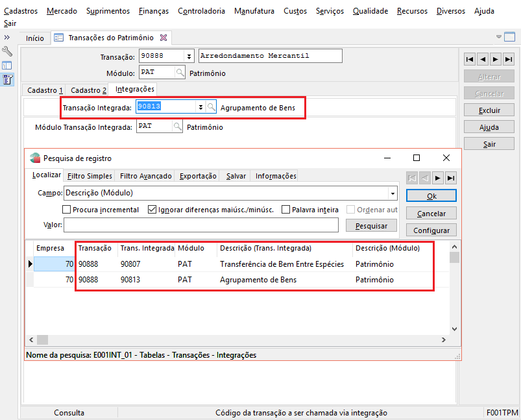Open the Filtro Avançado tab

click(x=145, y=176)
